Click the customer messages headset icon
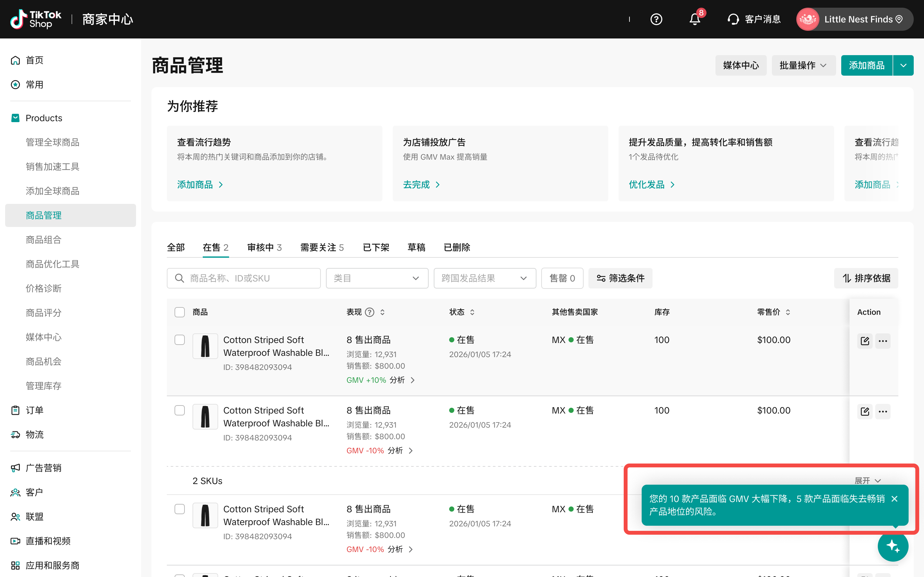The height and width of the screenshot is (577, 924). tap(733, 19)
